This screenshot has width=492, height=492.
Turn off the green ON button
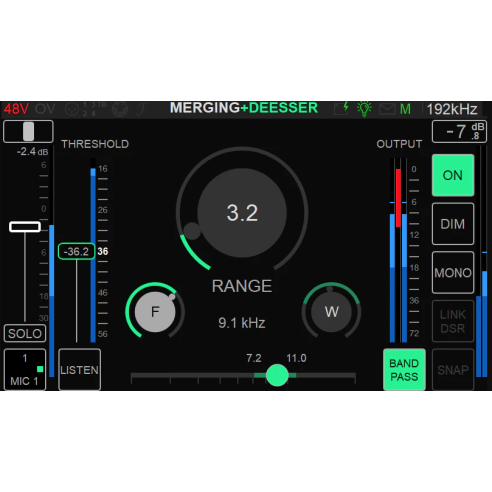(x=453, y=175)
